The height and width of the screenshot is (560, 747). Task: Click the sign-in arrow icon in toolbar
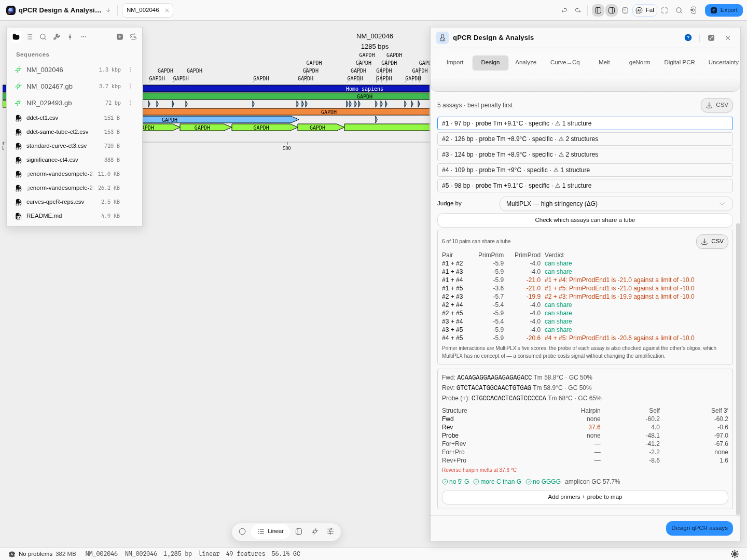click(694, 10)
